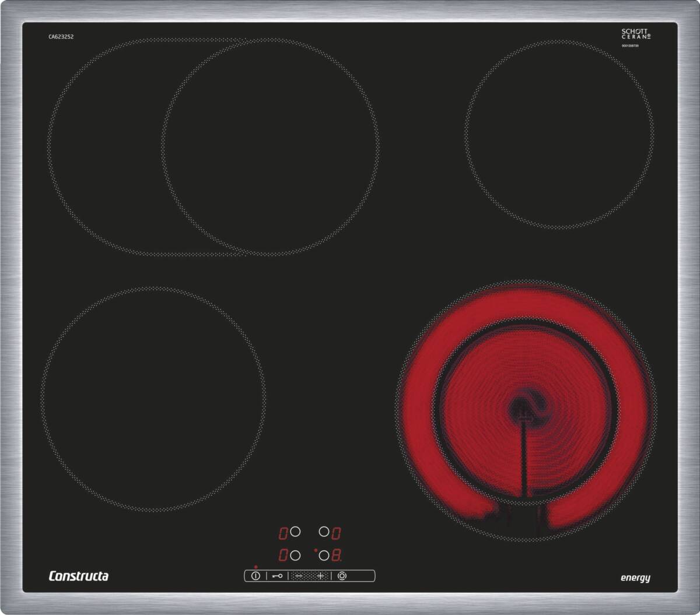Tap the rear-right heat level digit

pyautogui.click(x=337, y=532)
